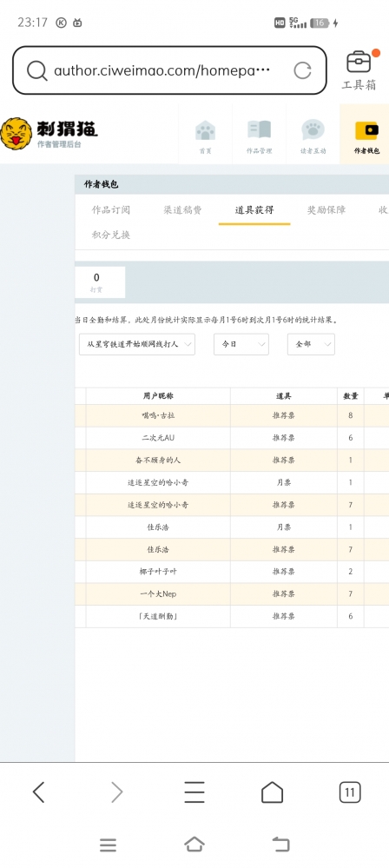Tap the URL address field
This screenshot has width=389, height=868.
[162, 71]
